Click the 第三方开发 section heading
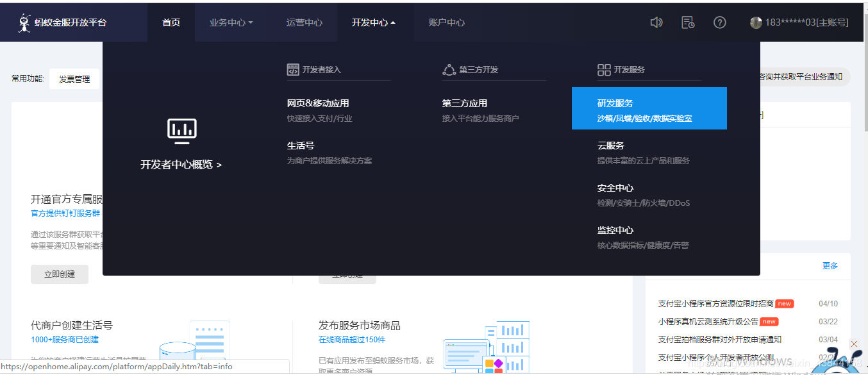 tap(479, 69)
